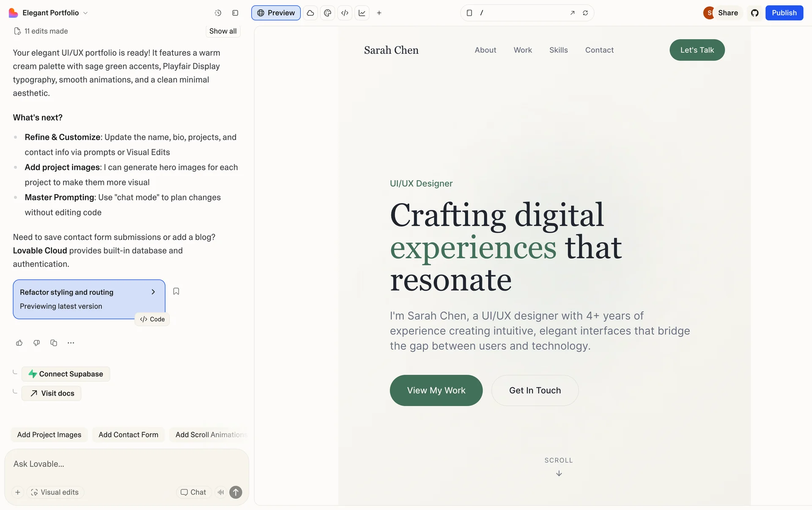Bookmark the Refactor styling version
The image size is (812, 510).
click(x=176, y=291)
